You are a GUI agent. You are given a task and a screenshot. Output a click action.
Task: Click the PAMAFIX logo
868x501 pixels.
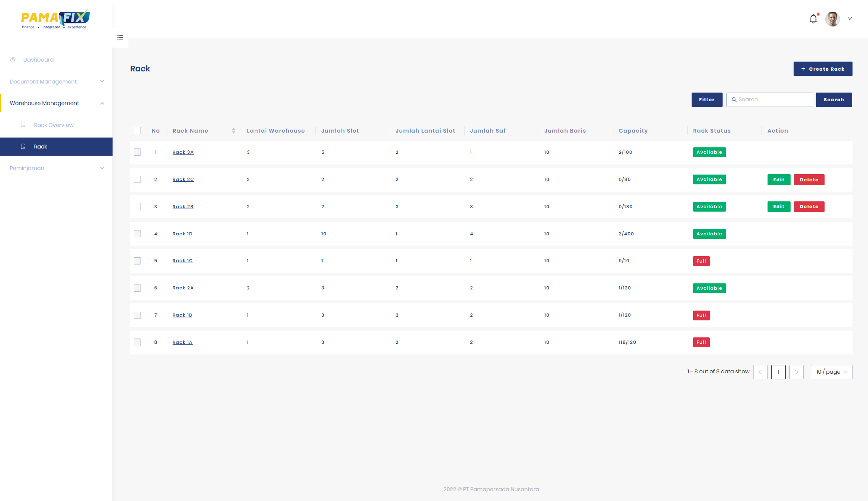point(56,19)
